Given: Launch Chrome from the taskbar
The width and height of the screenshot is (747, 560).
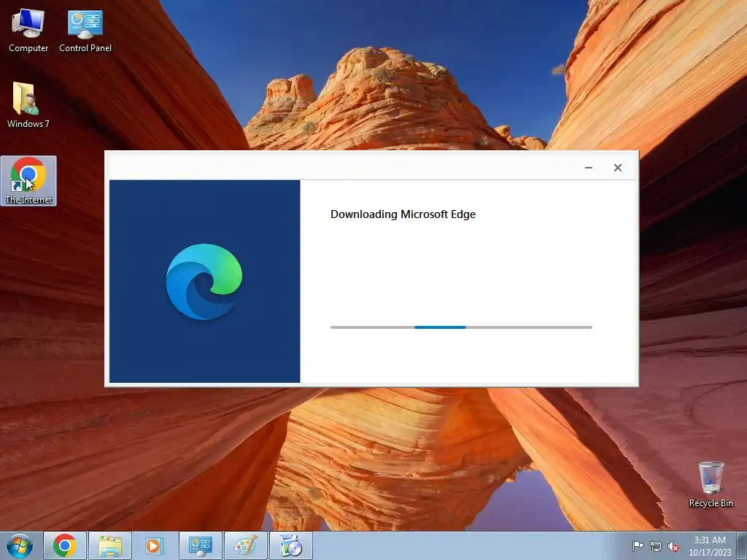Looking at the screenshot, I should [x=65, y=545].
